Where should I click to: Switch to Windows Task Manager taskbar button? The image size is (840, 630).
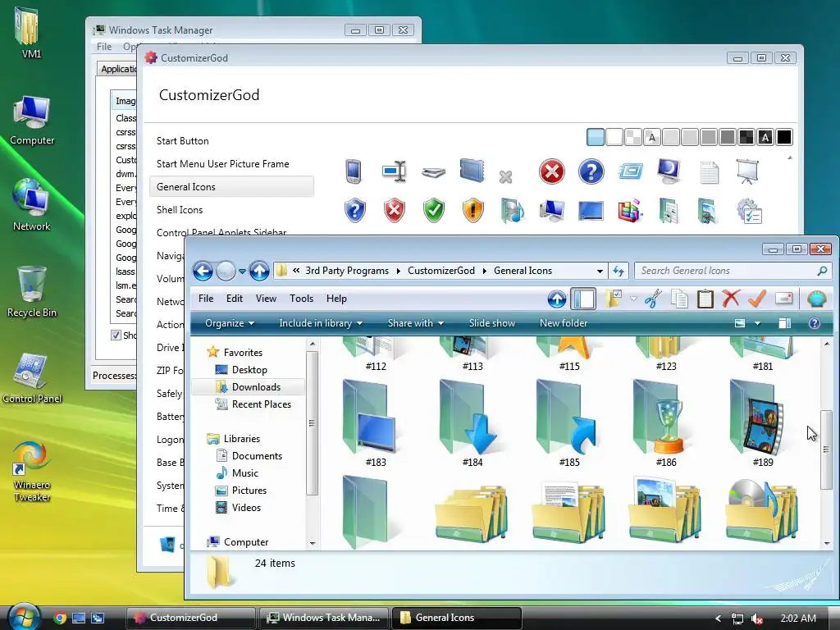coord(325,618)
